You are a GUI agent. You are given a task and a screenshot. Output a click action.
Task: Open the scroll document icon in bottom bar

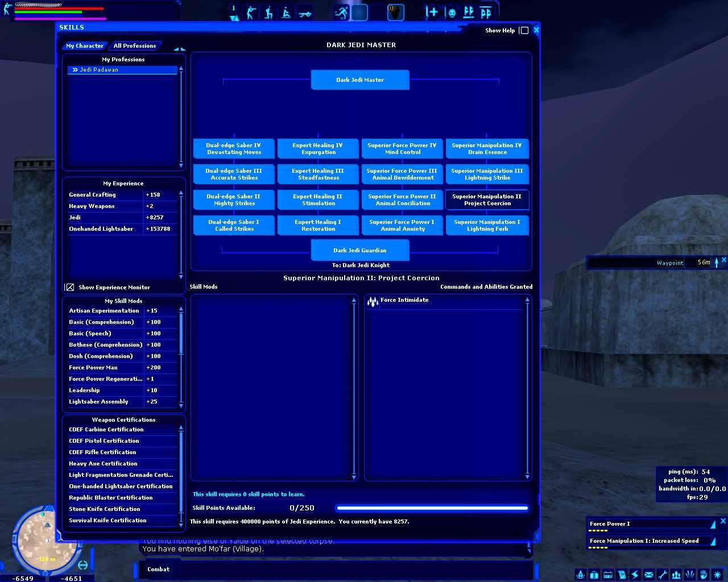[x=622, y=575]
